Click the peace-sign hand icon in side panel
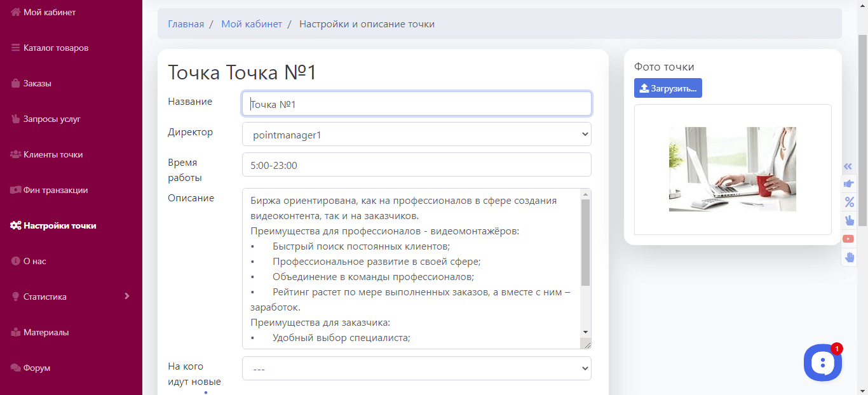The width and height of the screenshot is (868, 395). coord(849,220)
